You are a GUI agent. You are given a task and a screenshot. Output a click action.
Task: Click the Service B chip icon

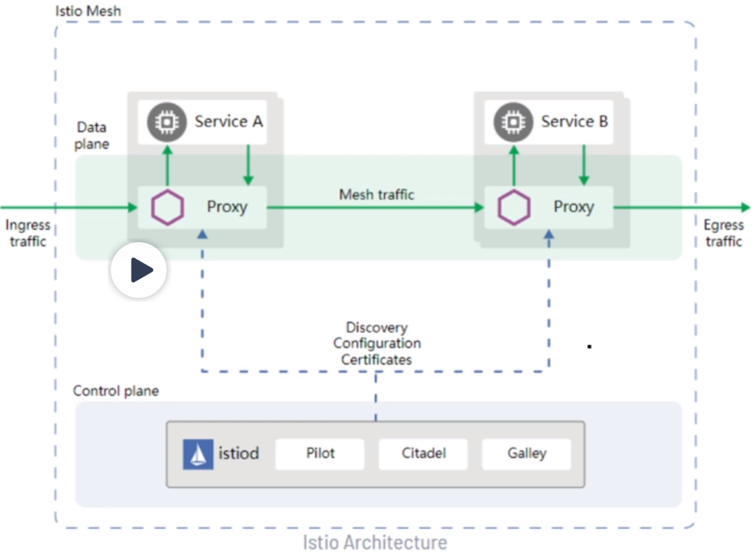[x=513, y=122]
